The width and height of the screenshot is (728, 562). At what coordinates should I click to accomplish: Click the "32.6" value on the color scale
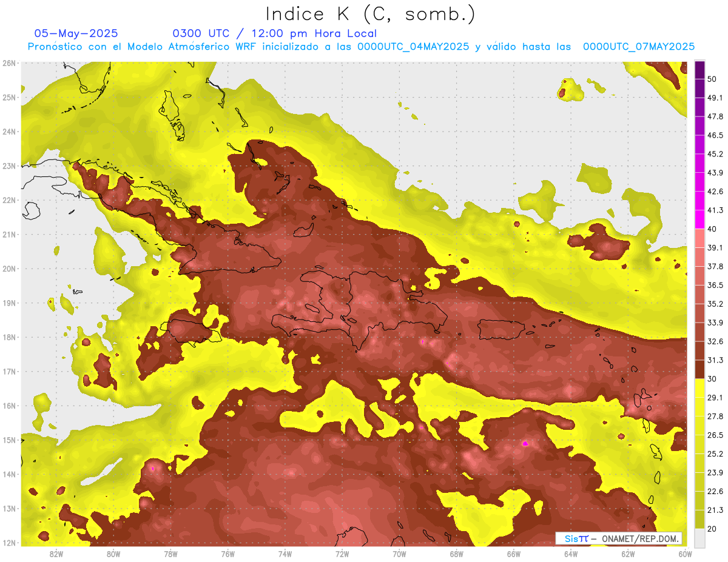tap(715, 341)
